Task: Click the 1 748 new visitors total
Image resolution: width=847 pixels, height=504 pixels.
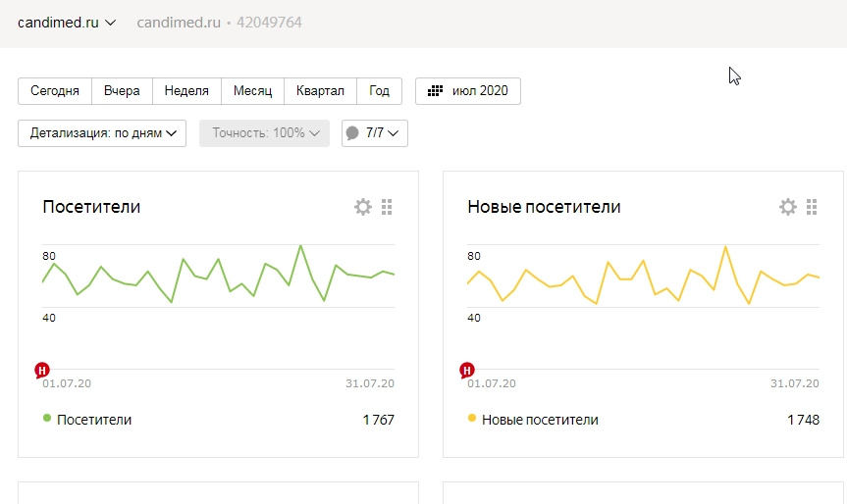Action: click(x=803, y=420)
